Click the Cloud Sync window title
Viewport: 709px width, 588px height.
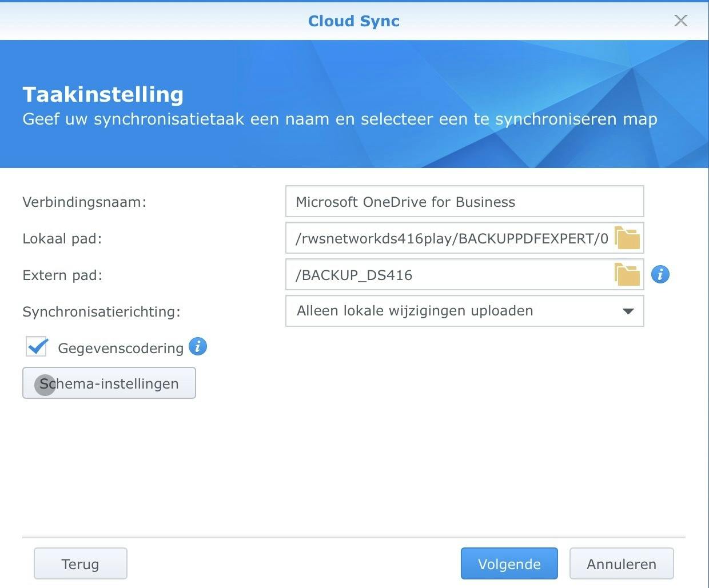point(354,21)
